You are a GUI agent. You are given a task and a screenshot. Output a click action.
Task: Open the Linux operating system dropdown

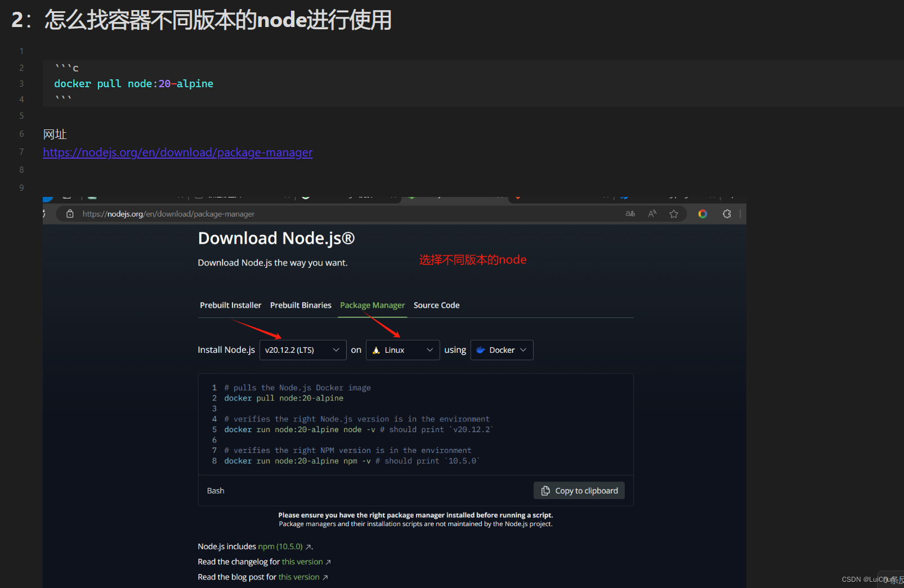(x=402, y=350)
